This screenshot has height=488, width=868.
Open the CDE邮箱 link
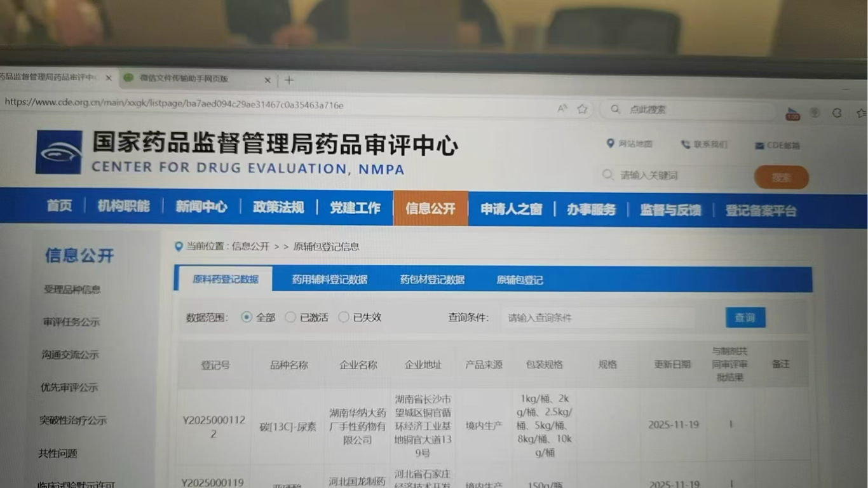click(x=783, y=146)
